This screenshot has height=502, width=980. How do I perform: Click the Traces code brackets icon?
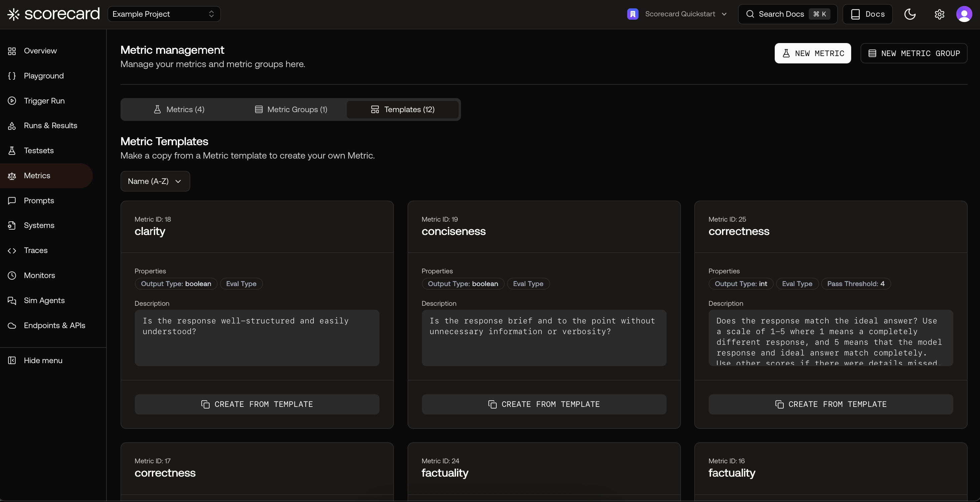pos(12,251)
